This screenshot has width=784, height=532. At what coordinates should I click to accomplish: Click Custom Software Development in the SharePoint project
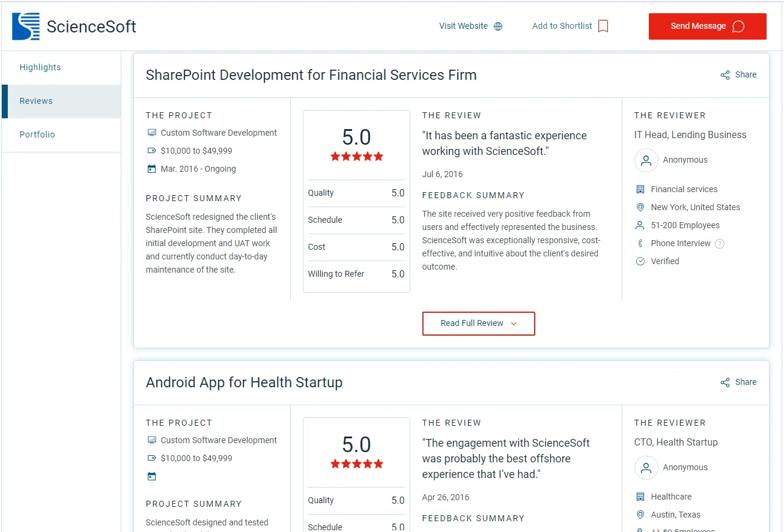tap(219, 133)
